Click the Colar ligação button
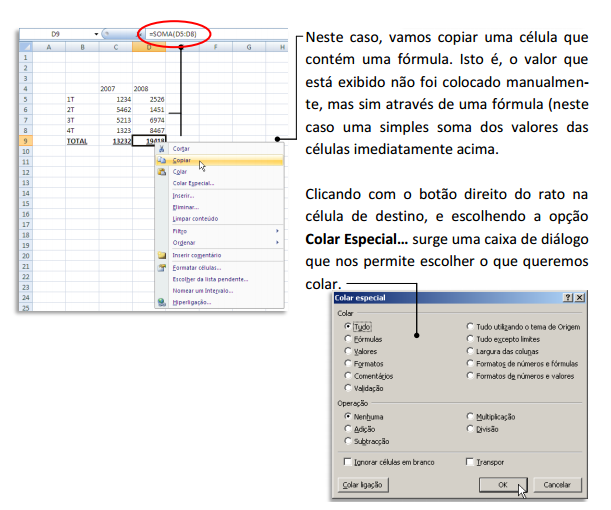The width and height of the screenshot is (611, 510). [362, 485]
